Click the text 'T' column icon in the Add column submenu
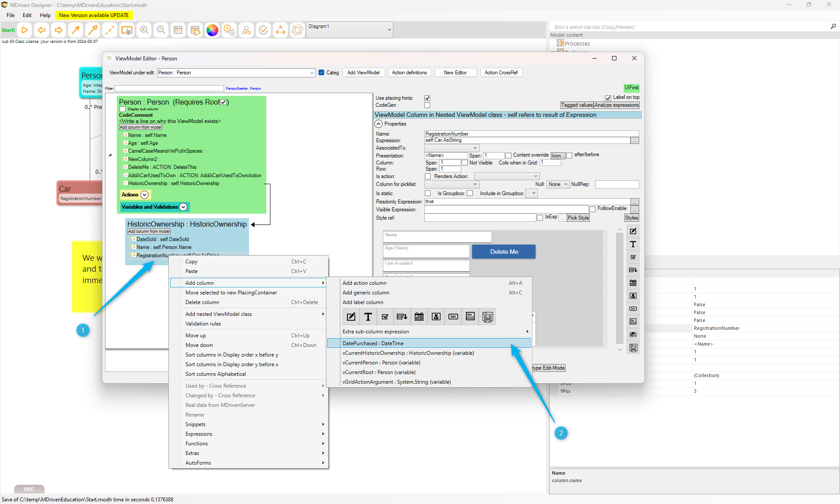840x504 pixels. pyautogui.click(x=368, y=317)
